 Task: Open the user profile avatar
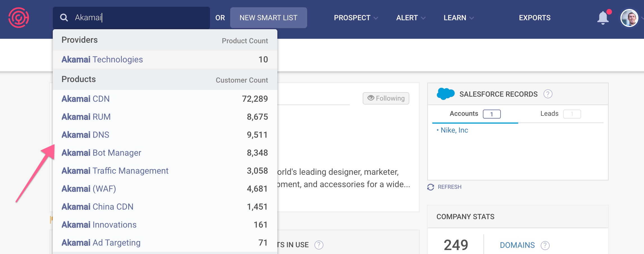click(629, 18)
